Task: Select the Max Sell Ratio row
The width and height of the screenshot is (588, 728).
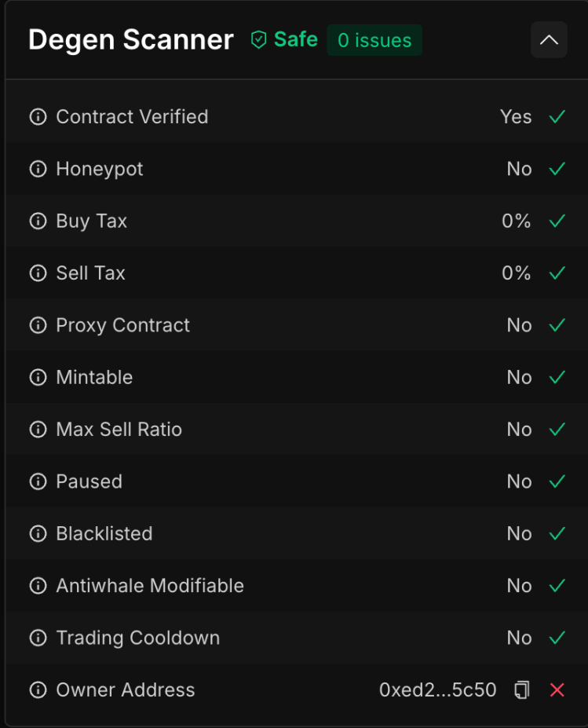Action: pos(294,429)
